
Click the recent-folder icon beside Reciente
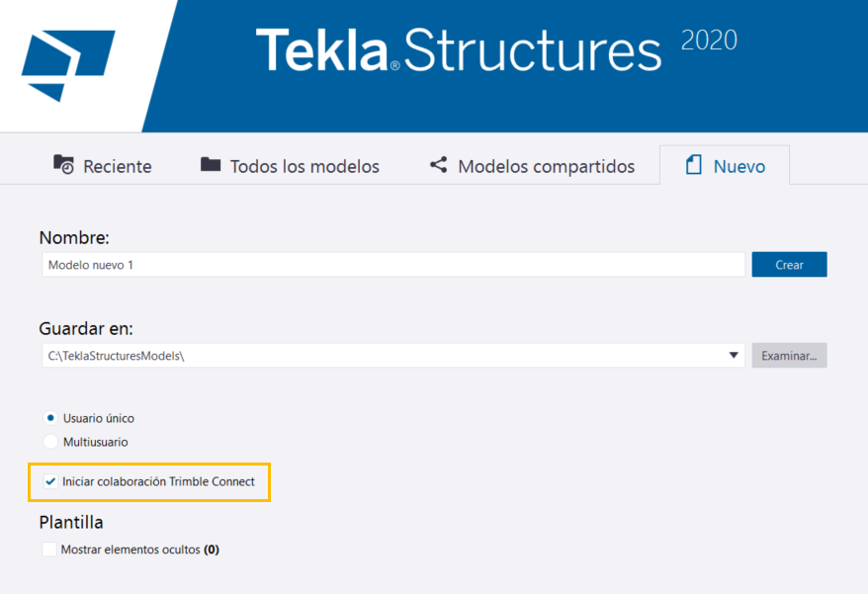click(63, 165)
